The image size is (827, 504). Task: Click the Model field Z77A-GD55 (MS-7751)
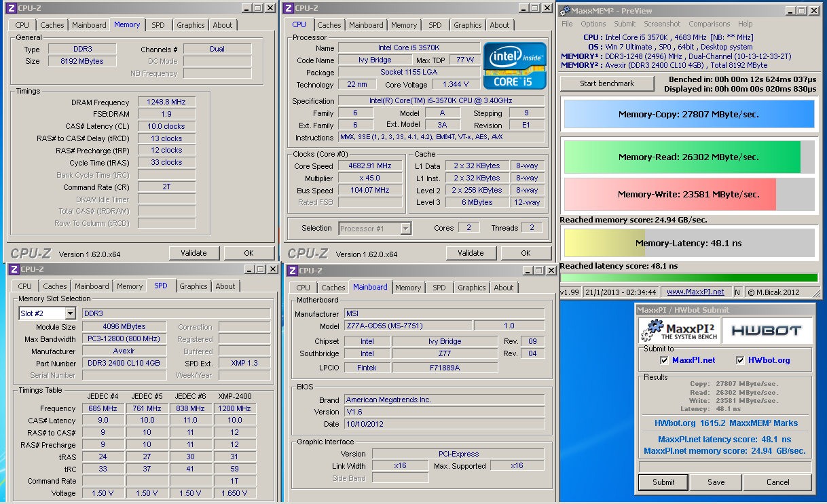click(x=407, y=326)
